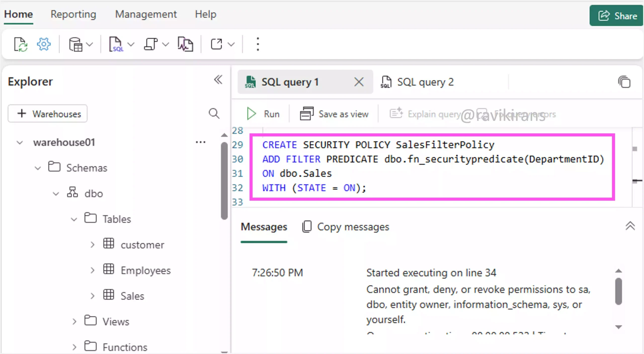The width and height of the screenshot is (644, 354).
Task: Click the messages pane scrollbar thumb
Action: 619,291
